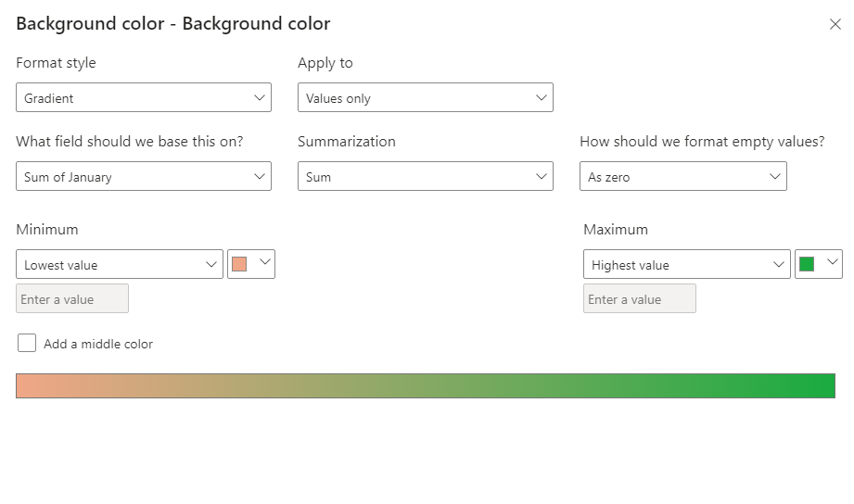Click the 'Format style' label

(56, 63)
